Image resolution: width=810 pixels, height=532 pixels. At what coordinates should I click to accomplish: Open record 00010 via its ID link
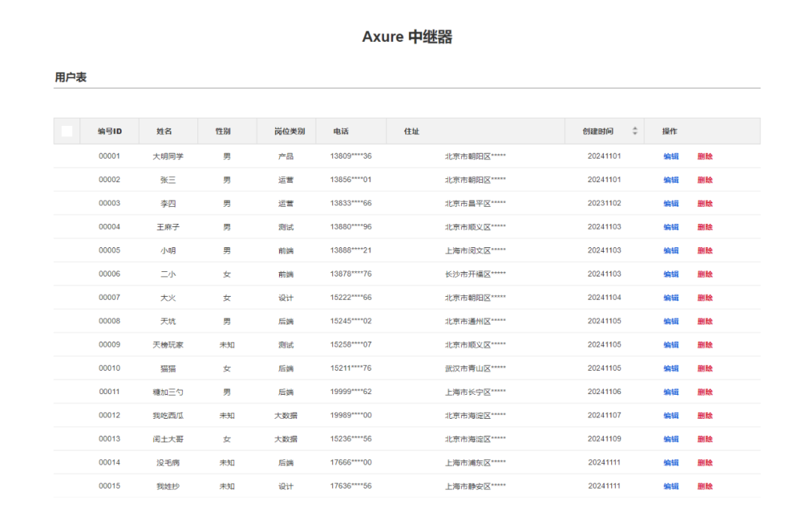pos(109,368)
